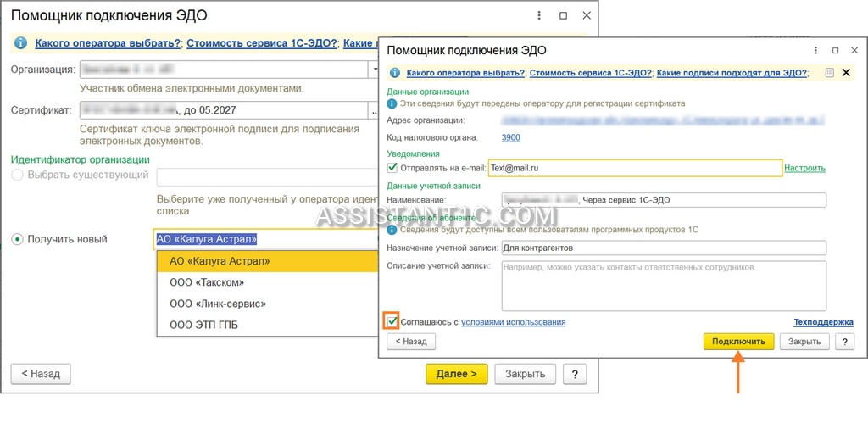Open the Сертификат selection ellipsis button

point(373,110)
